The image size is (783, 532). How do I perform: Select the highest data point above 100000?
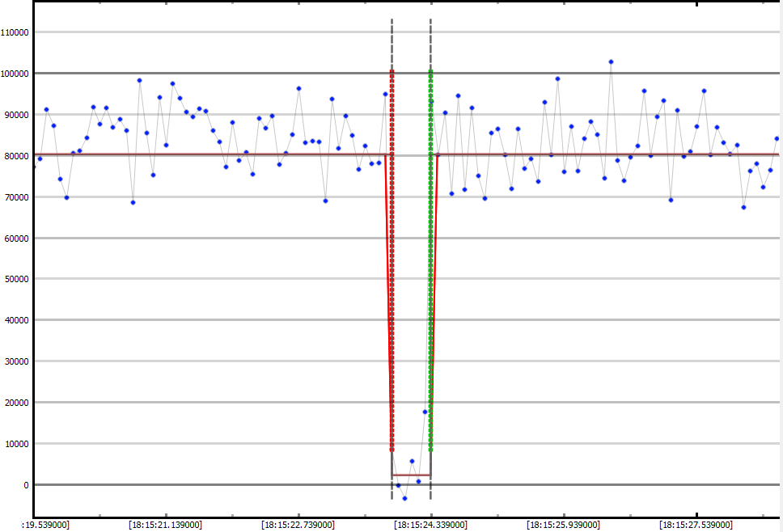tap(611, 61)
